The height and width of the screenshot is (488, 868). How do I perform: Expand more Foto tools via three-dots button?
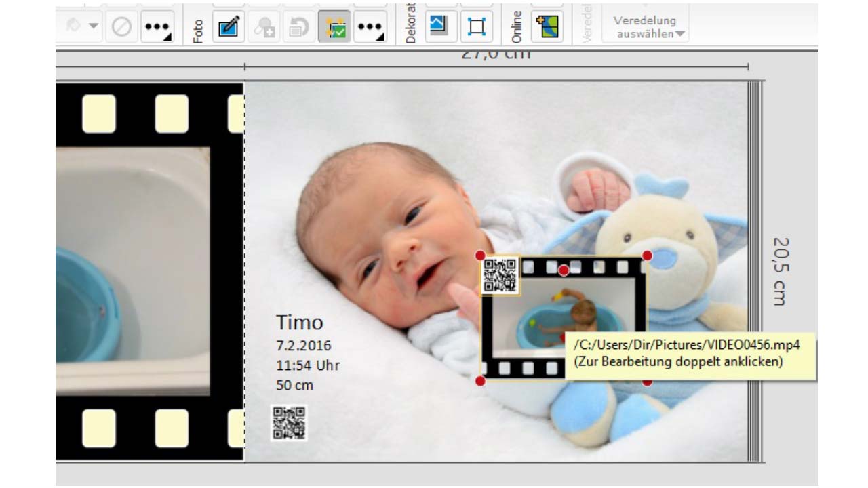[370, 28]
